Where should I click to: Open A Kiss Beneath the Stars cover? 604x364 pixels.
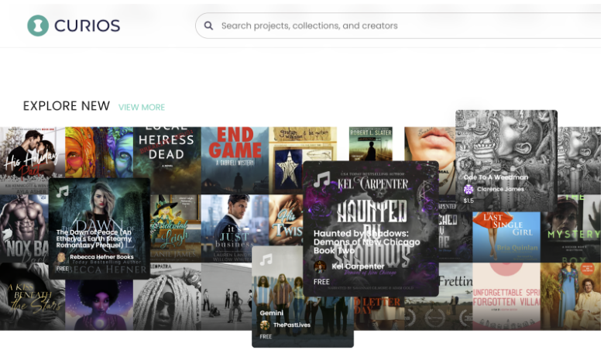click(x=33, y=297)
